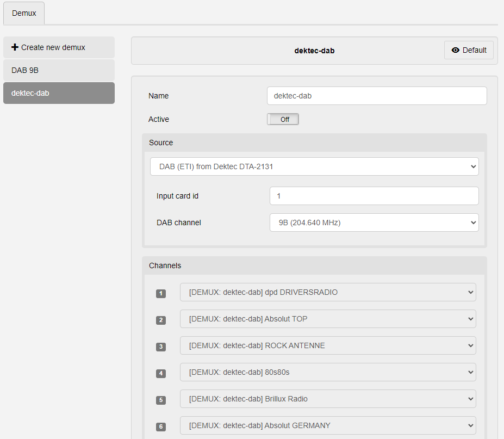
Task: Click channel number 3 badge
Action: tap(161, 347)
